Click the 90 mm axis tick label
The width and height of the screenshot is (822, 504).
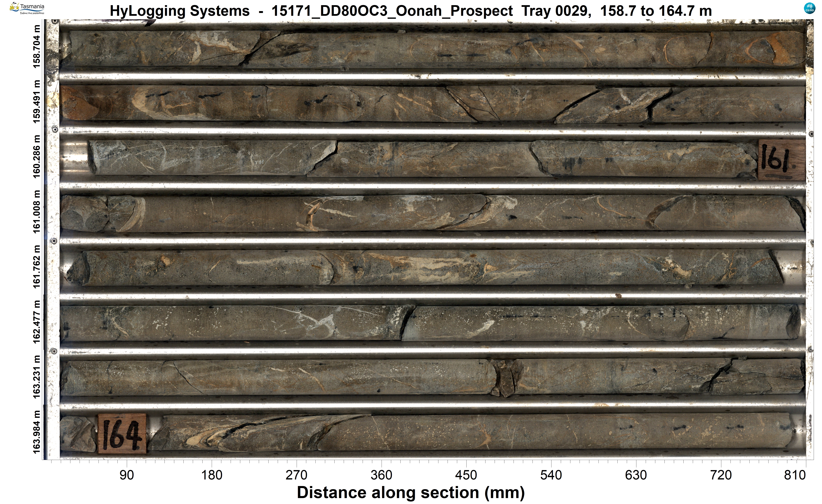127,475
